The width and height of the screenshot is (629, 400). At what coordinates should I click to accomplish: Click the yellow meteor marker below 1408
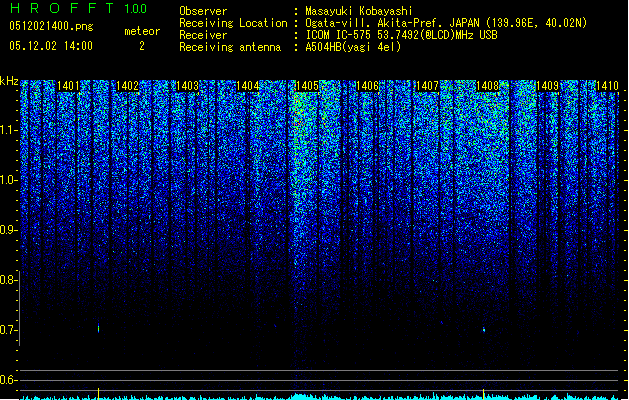tap(484, 394)
